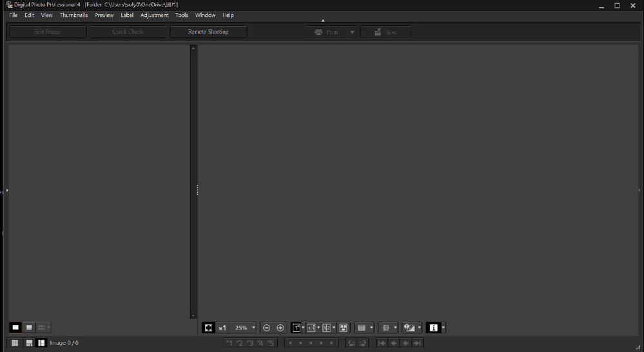Set preview to x1 actual size

pos(222,328)
